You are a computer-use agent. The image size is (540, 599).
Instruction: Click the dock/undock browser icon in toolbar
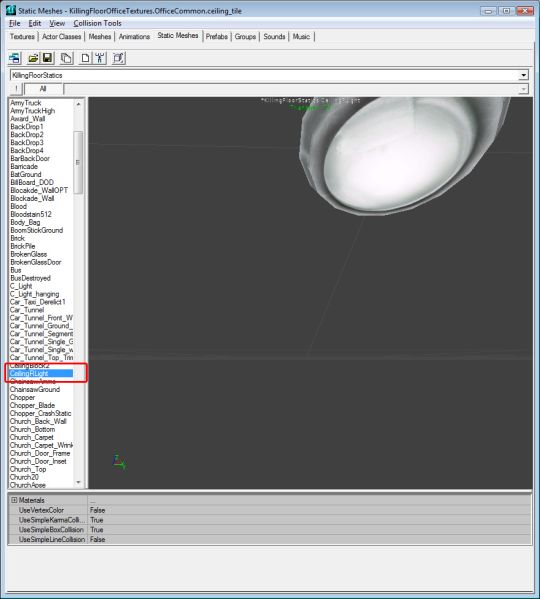pyautogui.click(x=15, y=58)
